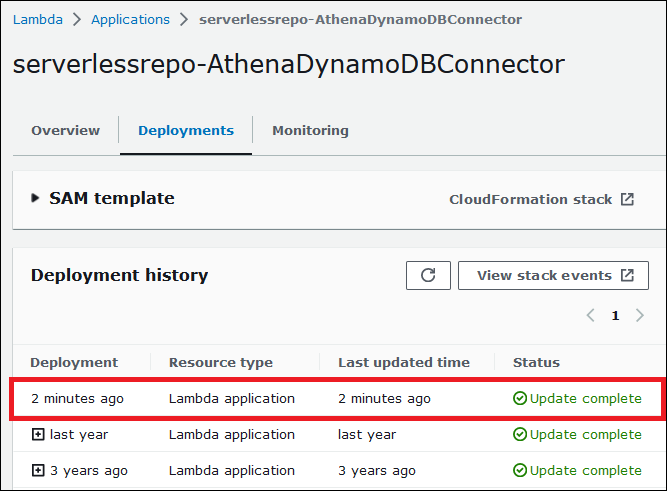Select the Deployments tab
667x491 pixels.
(186, 131)
